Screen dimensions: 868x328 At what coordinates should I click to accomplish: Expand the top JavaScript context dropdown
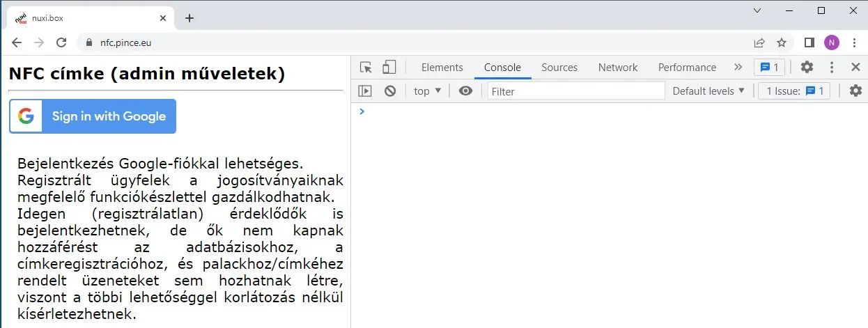(428, 91)
